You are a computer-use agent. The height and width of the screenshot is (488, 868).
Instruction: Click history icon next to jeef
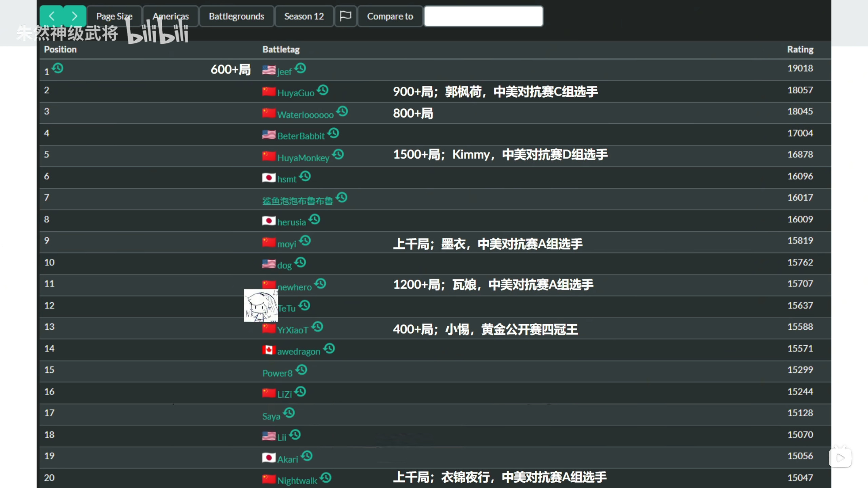pyautogui.click(x=300, y=68)
